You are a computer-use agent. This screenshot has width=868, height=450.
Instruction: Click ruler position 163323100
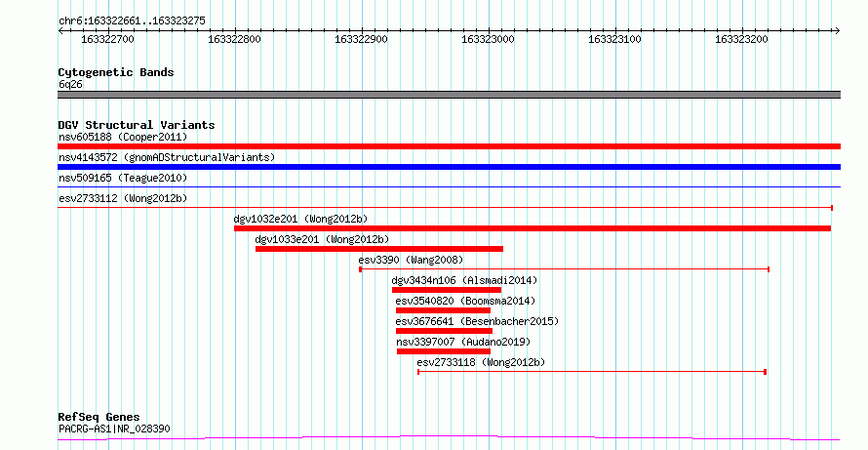coord(614,39)
